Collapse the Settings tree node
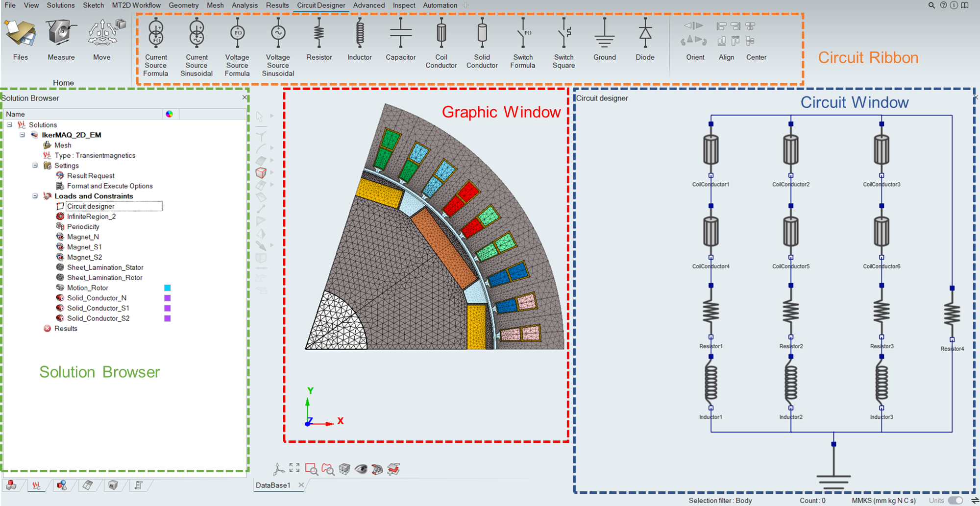 [x=35, y=166]
